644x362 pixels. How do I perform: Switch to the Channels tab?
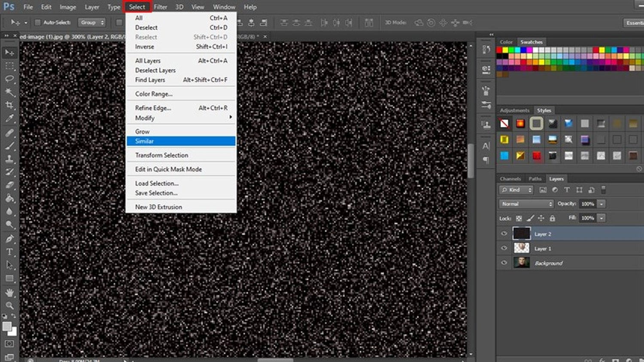(510, 179)
